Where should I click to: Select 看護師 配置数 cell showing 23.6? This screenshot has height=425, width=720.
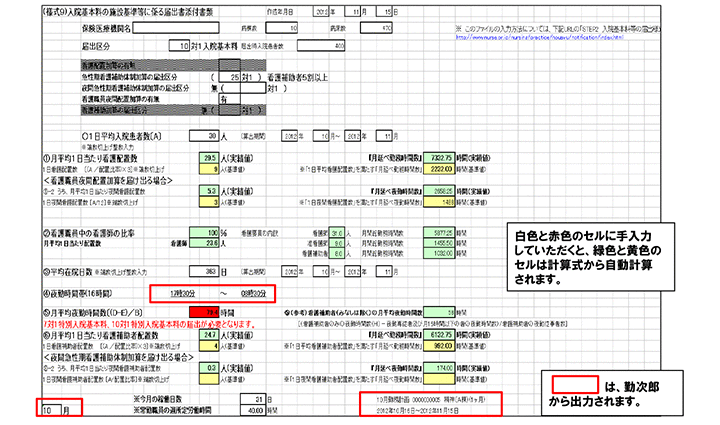tap(204, 243)
